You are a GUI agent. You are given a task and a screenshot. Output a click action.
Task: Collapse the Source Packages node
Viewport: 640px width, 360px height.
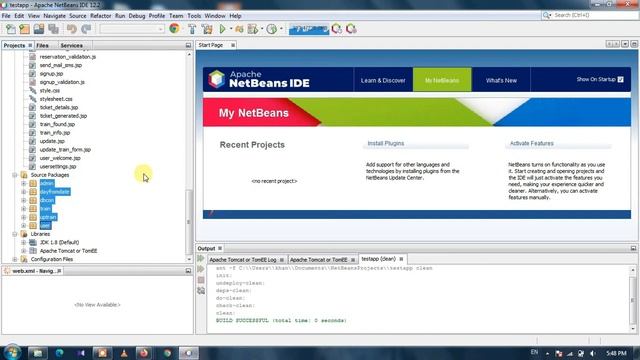[x=15, y=175]
